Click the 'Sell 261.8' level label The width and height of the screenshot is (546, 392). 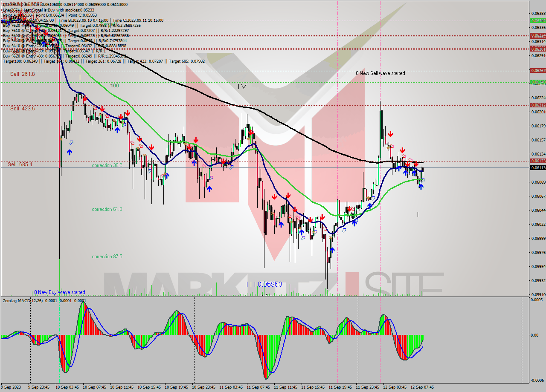(x=23, y=74)
